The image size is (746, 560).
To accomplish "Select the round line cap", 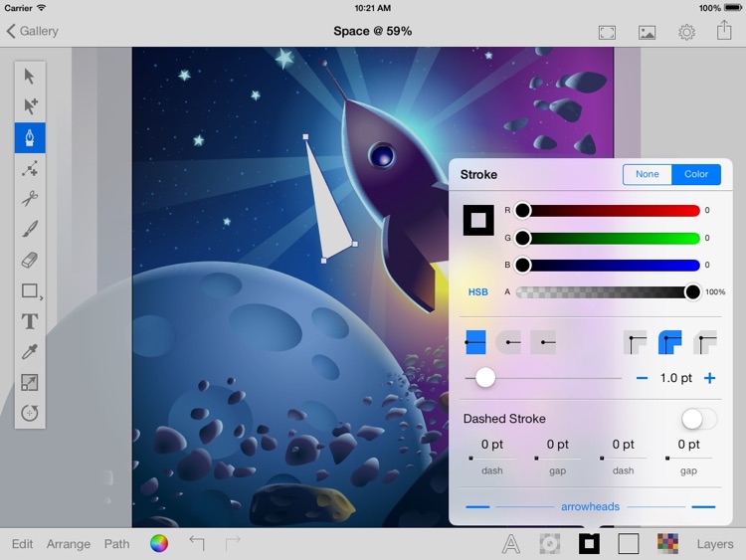I will click(x=508, y=342).
